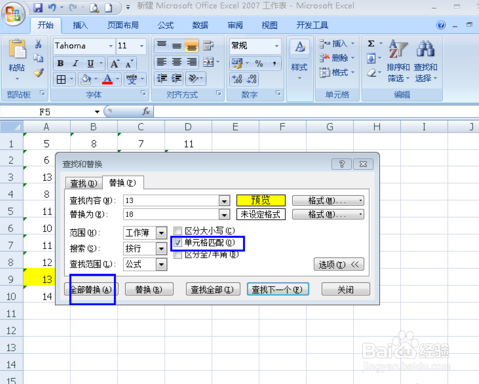
Task: Switch to the Data ribbon tab
Action: point(200,25)
